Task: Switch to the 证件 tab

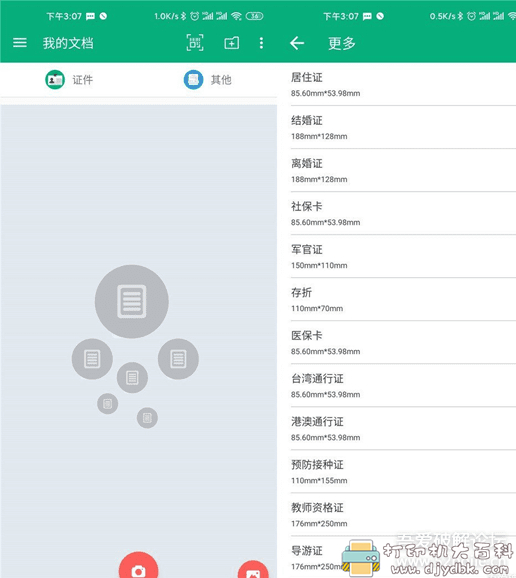Action: [69, 80]
